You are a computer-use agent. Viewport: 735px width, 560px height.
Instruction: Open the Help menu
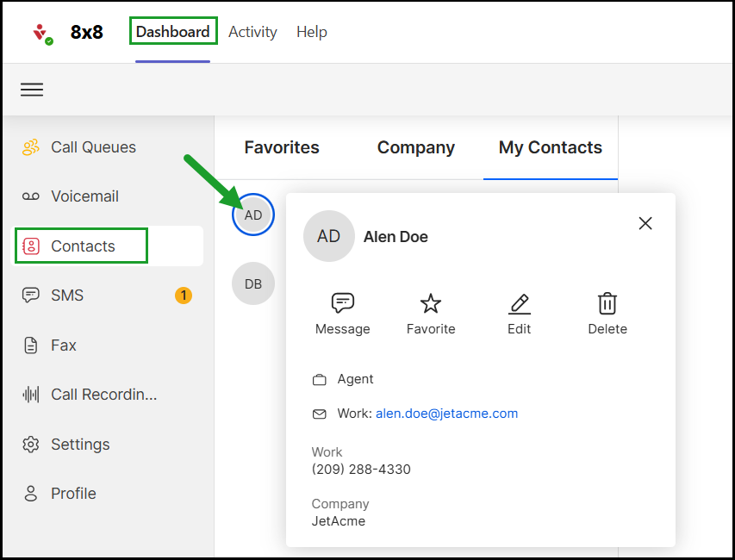(312, 32)
